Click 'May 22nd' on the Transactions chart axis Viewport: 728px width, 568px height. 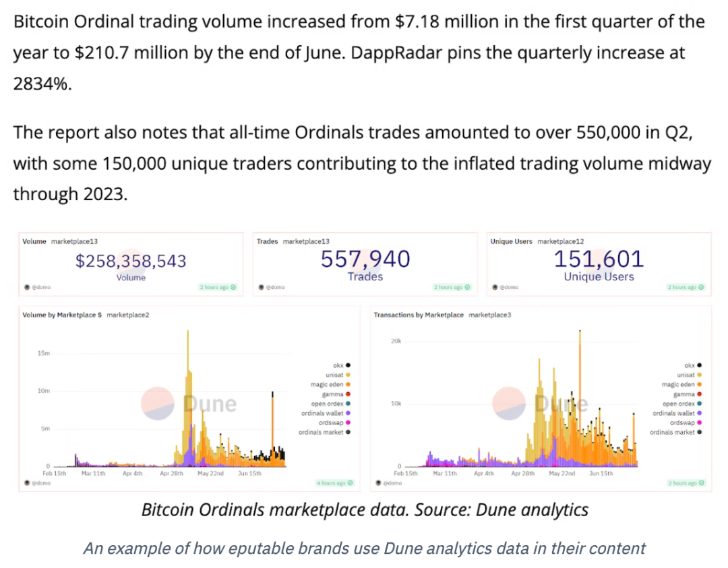[562, 473]
